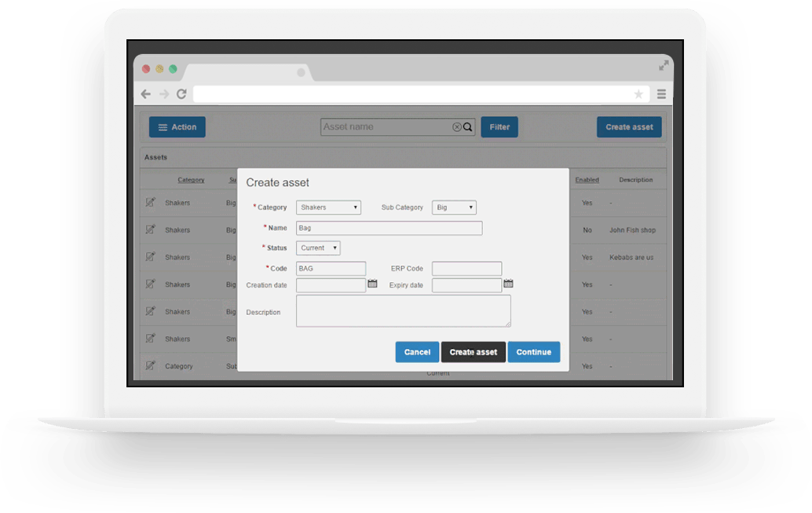
Task: Sort by the Enabled column header
Action: click(587, 180)
